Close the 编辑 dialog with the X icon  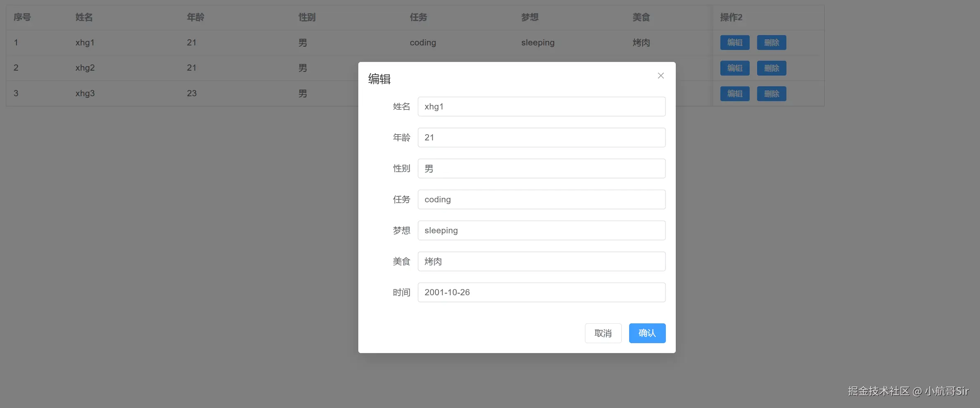[660, 76]
